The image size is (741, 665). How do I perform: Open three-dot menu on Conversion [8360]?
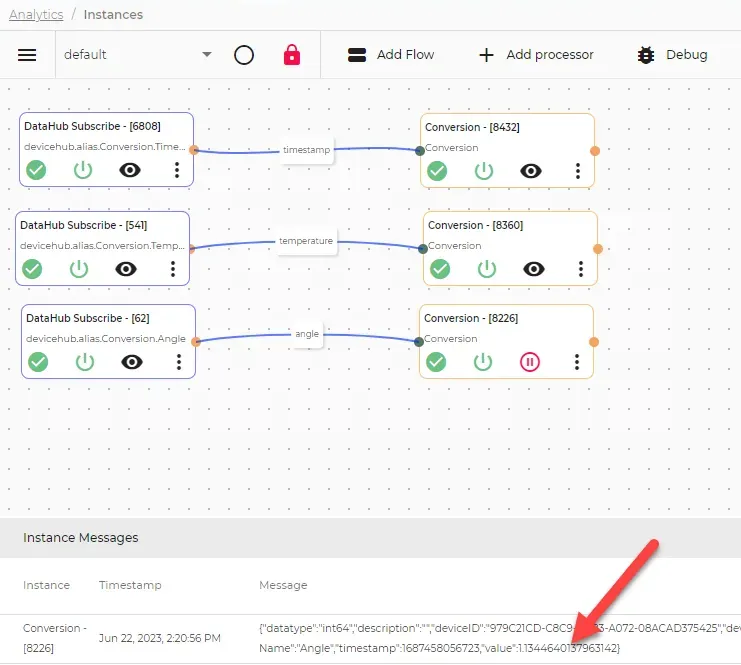tap(581, 269)
